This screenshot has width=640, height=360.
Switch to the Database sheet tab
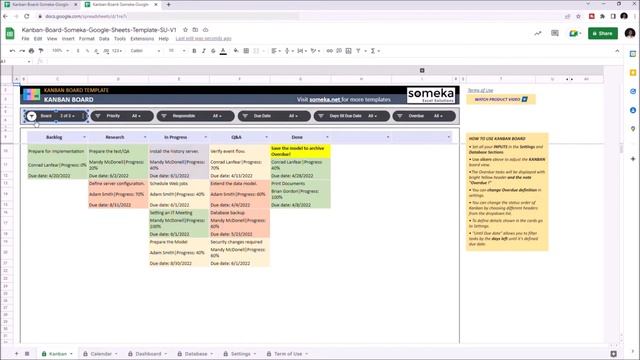tap(196, 353)
